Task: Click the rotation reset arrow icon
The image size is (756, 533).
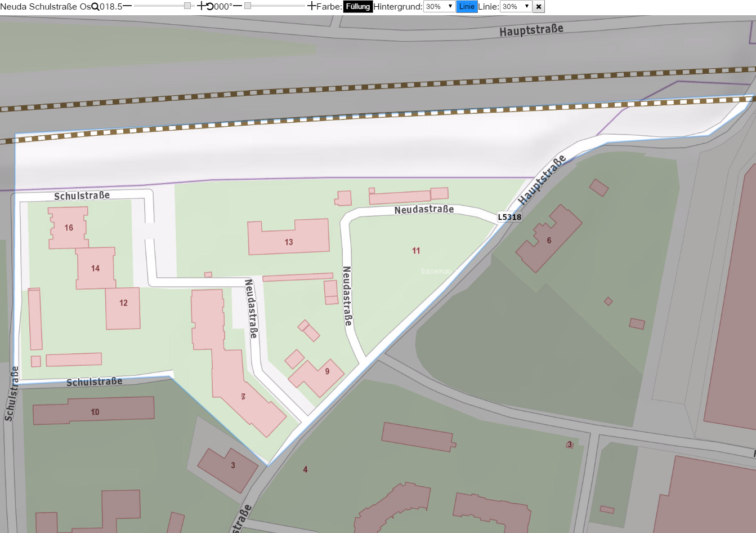Action: pyautogui.click(x=210, y=7)
